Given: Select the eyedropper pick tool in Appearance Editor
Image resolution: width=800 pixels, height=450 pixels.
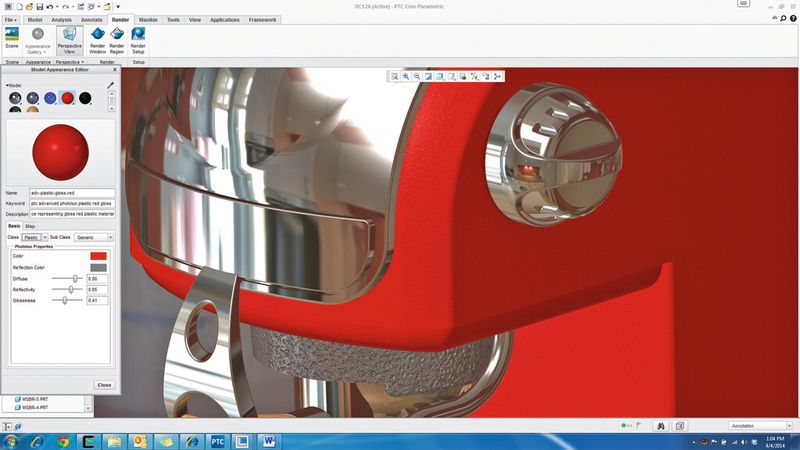Looking at the screenshot, I should click(110, 85).
